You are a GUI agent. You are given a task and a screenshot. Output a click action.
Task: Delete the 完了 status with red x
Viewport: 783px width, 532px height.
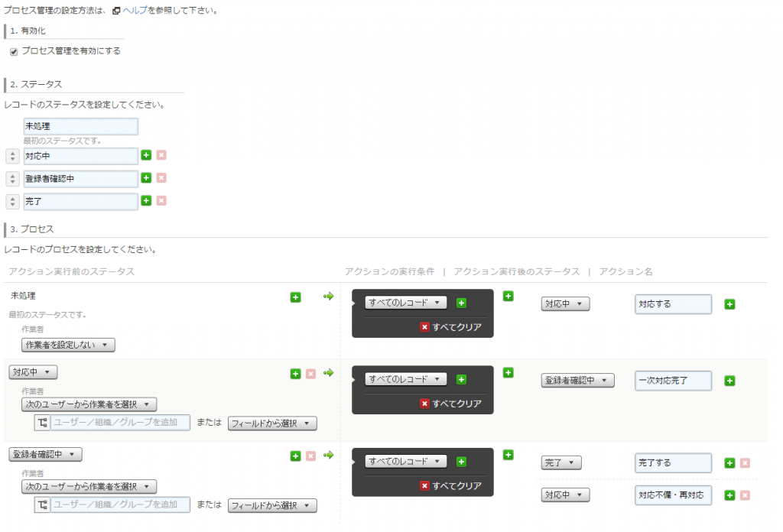tap(161, 200)
